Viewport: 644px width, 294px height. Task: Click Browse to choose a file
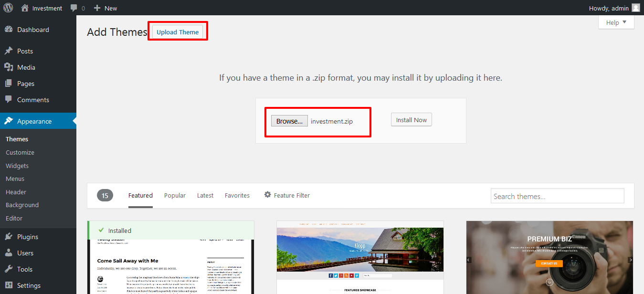click(x=289, y=121)
